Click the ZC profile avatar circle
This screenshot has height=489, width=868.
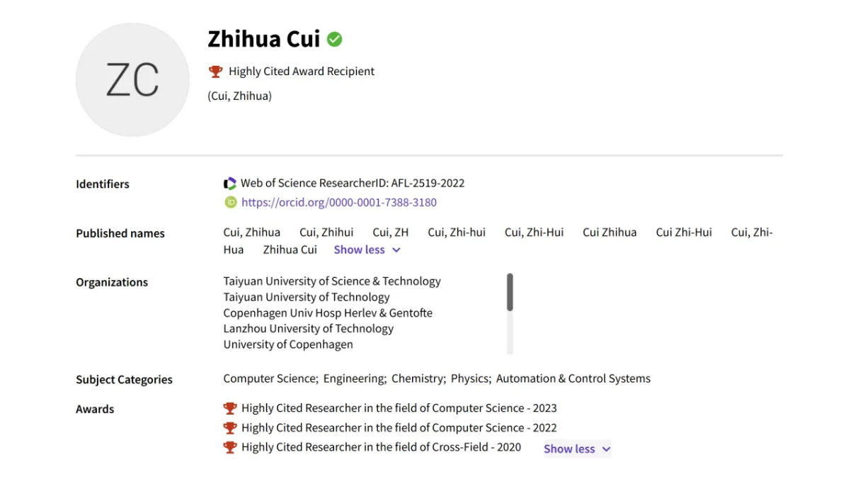132,79
